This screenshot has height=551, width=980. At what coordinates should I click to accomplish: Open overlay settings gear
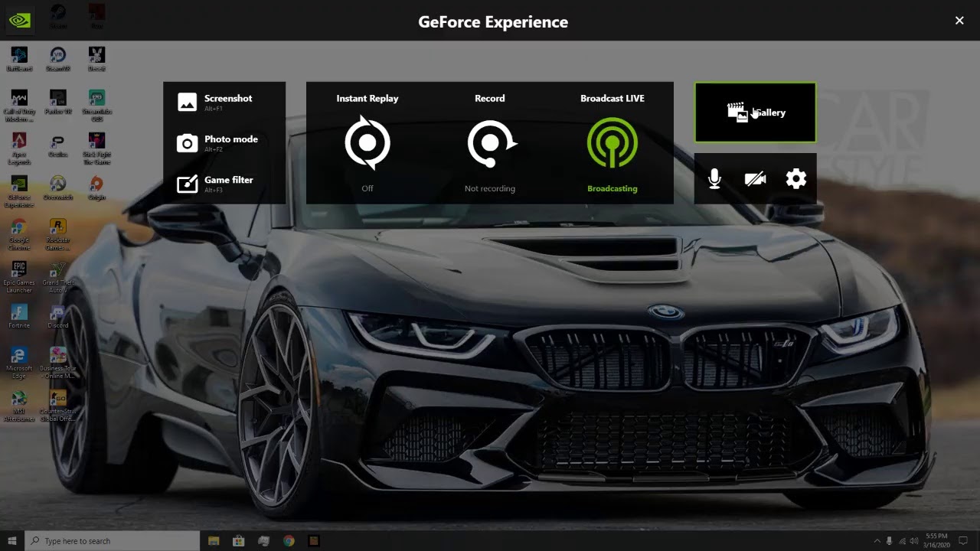coord(796,179)
